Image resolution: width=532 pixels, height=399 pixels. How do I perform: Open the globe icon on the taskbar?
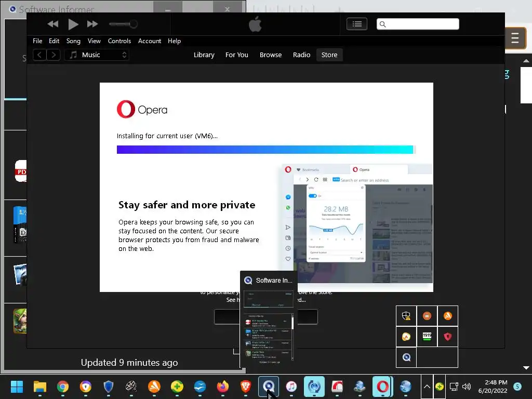tap(405, 387)
